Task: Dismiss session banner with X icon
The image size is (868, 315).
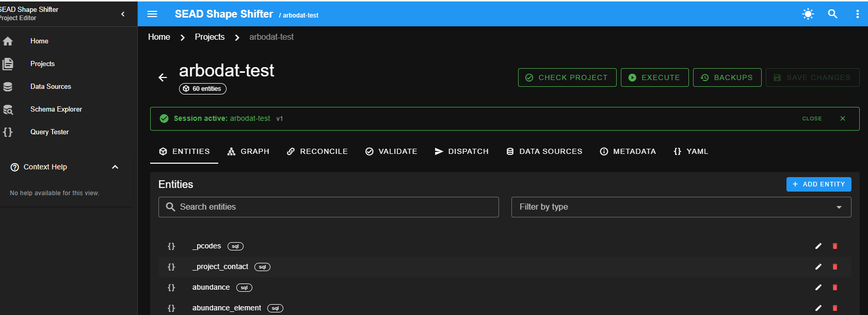Action: pos(843,119)
